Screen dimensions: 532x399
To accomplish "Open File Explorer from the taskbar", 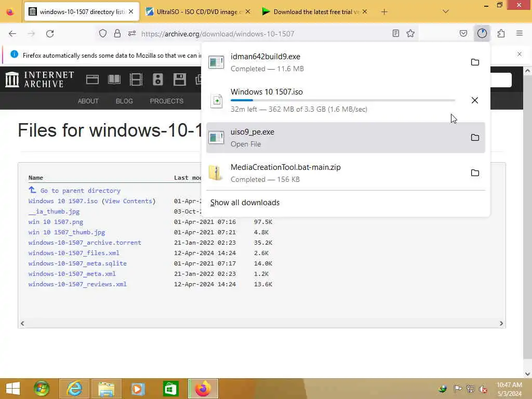I will (x=106, y=389).
